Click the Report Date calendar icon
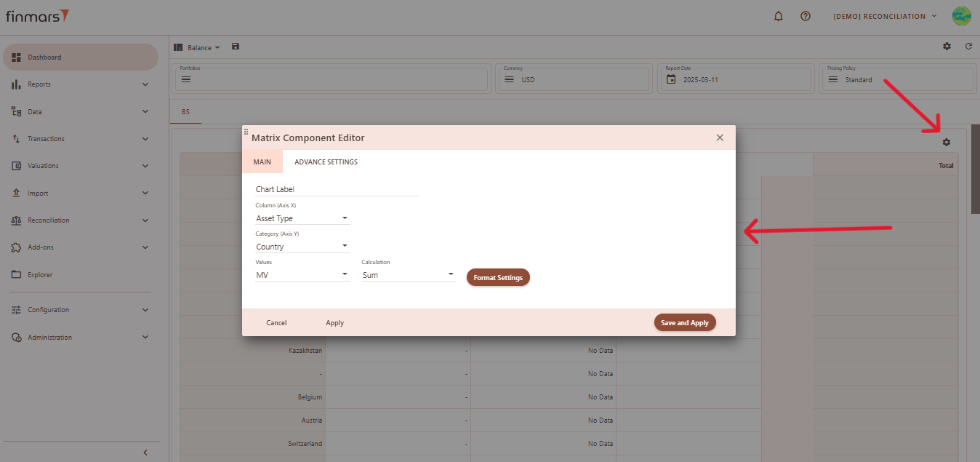Screen dimensions: 980x462 coord(671,79)
